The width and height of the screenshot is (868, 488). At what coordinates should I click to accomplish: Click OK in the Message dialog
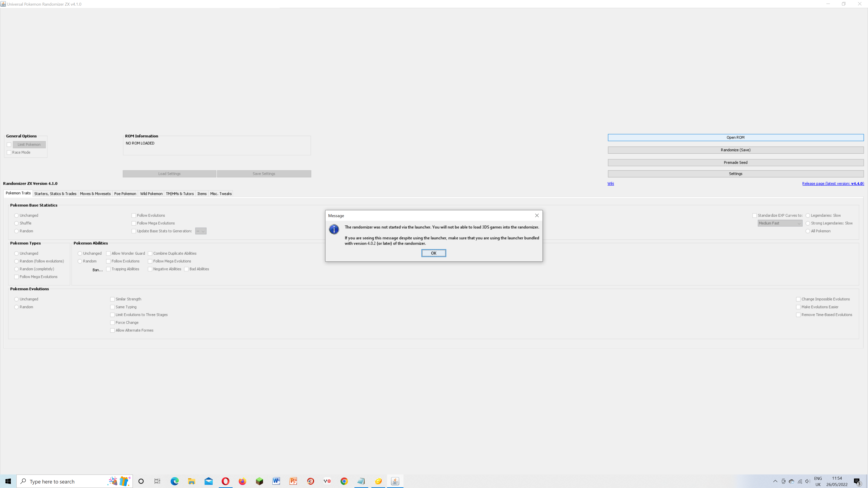(433, 253)
